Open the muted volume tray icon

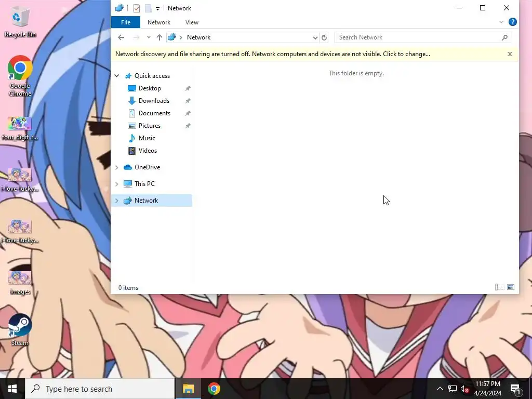click(x=464, y=389)
